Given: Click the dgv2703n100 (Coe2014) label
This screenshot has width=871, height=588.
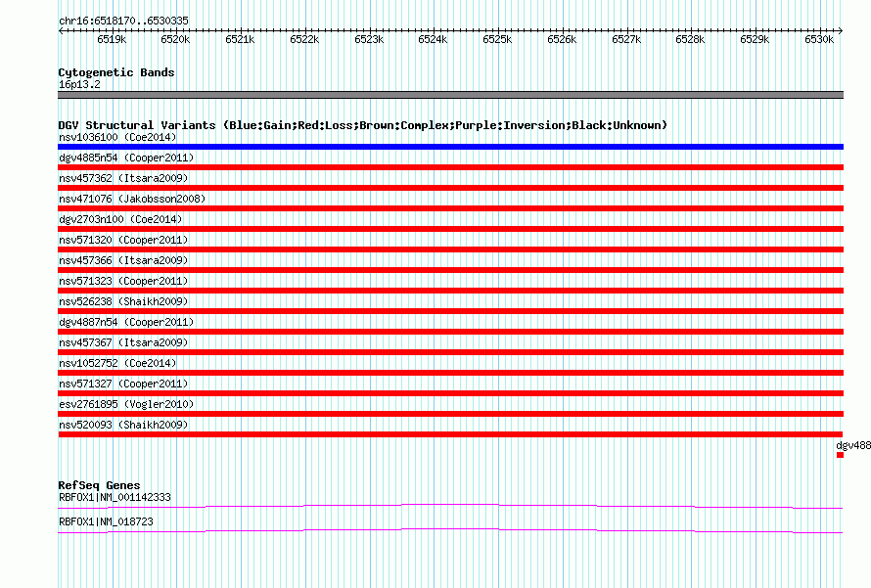Looking at the screenshot, I should click(120, 219).
